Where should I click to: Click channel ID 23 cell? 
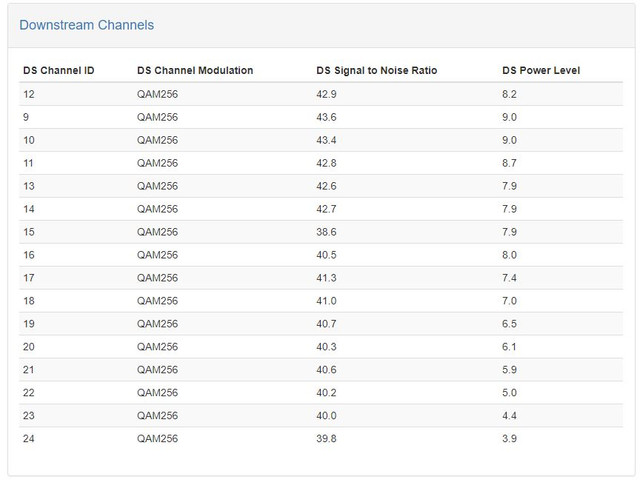pos(29,416)
